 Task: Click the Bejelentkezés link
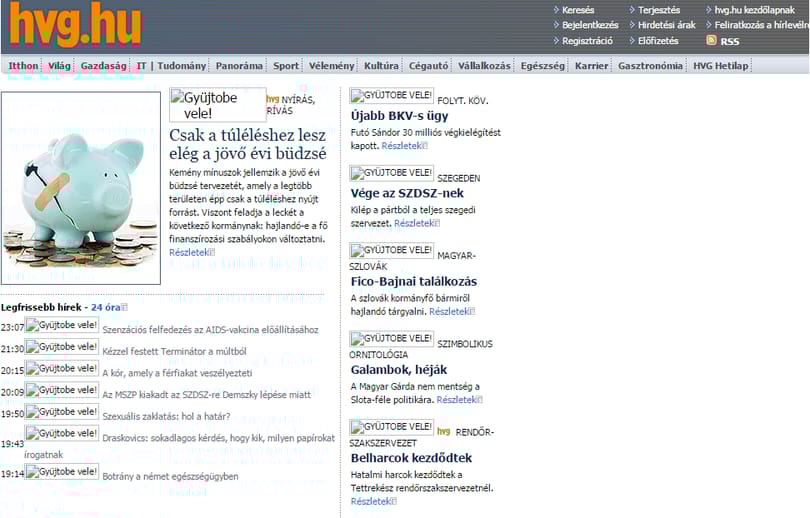coord(590,25)
